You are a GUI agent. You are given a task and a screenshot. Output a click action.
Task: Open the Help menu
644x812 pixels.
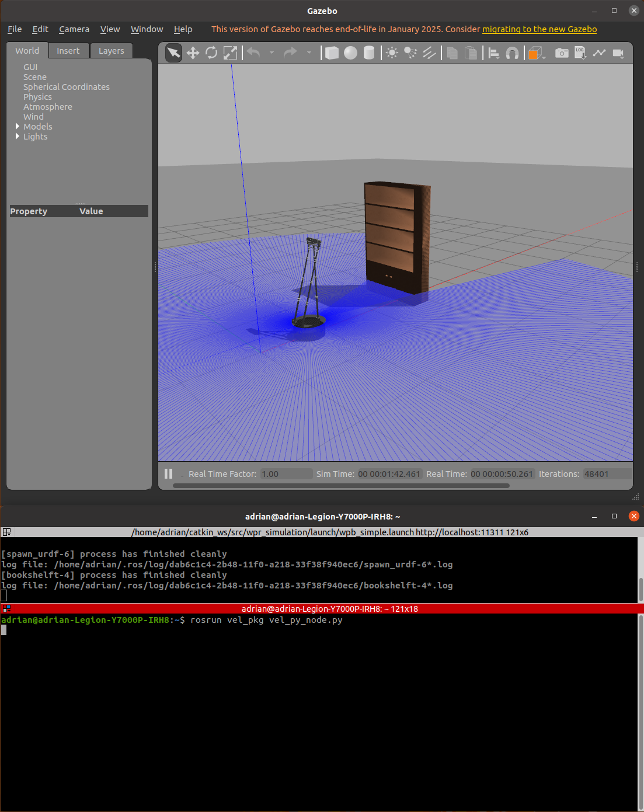click(183, 29)
